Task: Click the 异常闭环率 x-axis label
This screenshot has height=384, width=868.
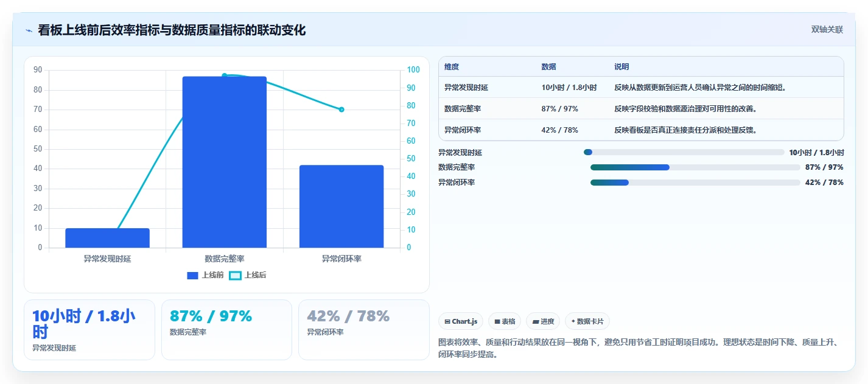Action: [x=341, y=259]
